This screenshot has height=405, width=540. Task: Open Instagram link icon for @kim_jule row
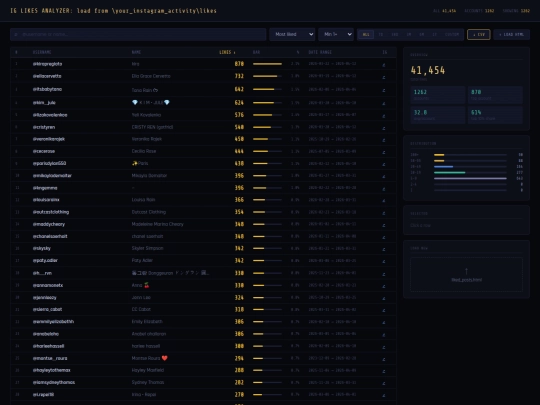coord(384,103)
